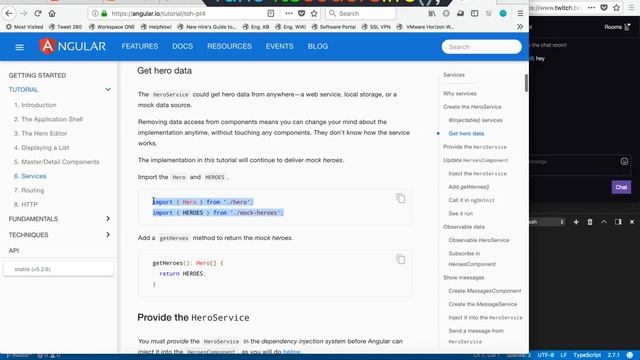Image resolution: width=640 pixels, height=360 pixels.
Task: Open tutorial step 4. Displaying a List
Action: point(41,148)
